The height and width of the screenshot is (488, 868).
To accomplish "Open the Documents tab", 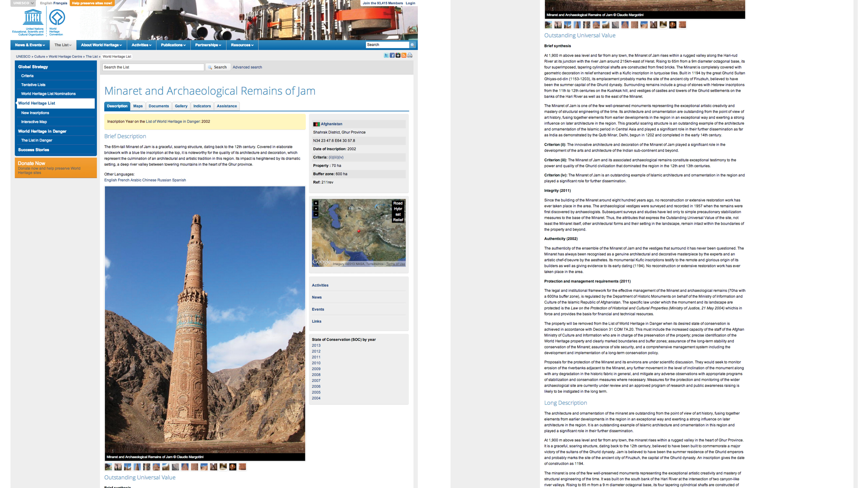I will point(158,106).
